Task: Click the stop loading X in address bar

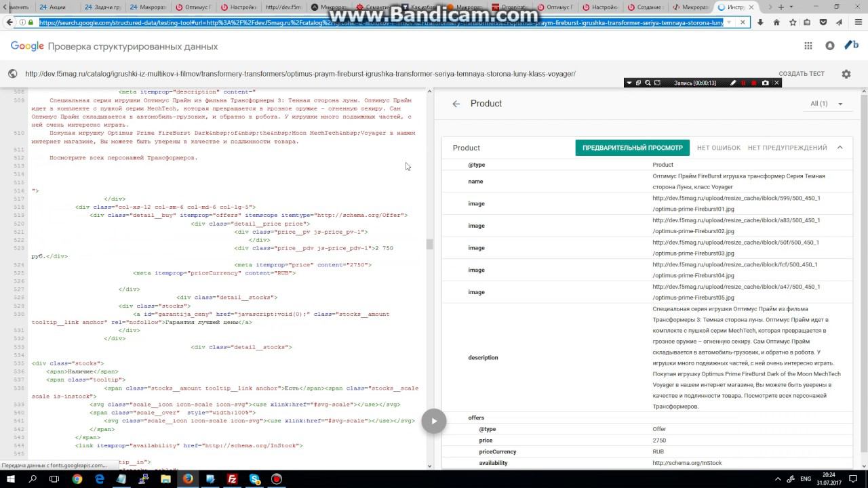Action: [743, 22]
